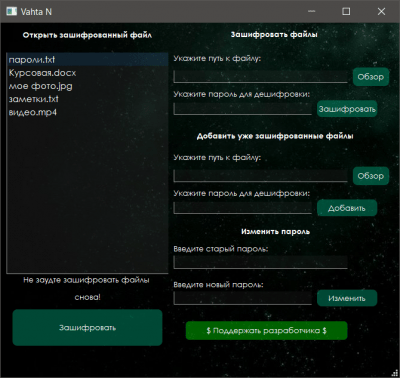Maximize the Vahta N window
The width and height of the screenshot is (400, 378).
point(346,11)
